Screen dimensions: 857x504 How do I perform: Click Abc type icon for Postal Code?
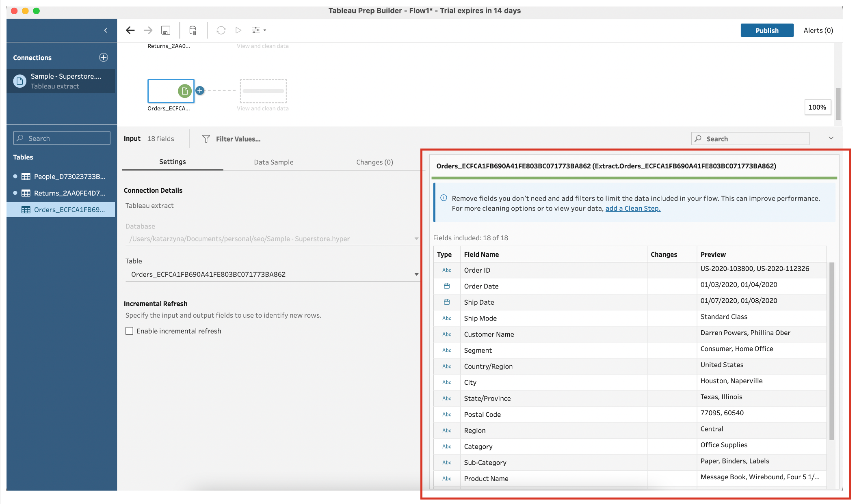coord(447,414)
